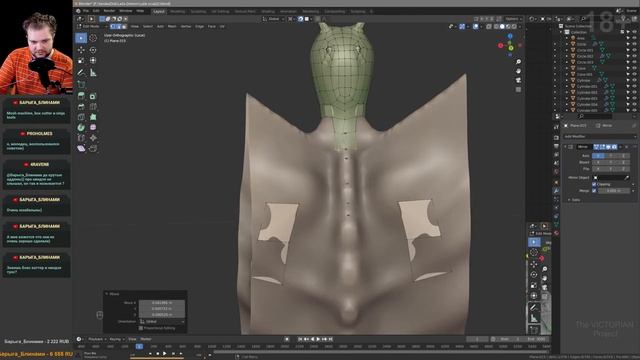The image size is (640, 360).
Task: Open the Render menu
Action: coord(109,11)
